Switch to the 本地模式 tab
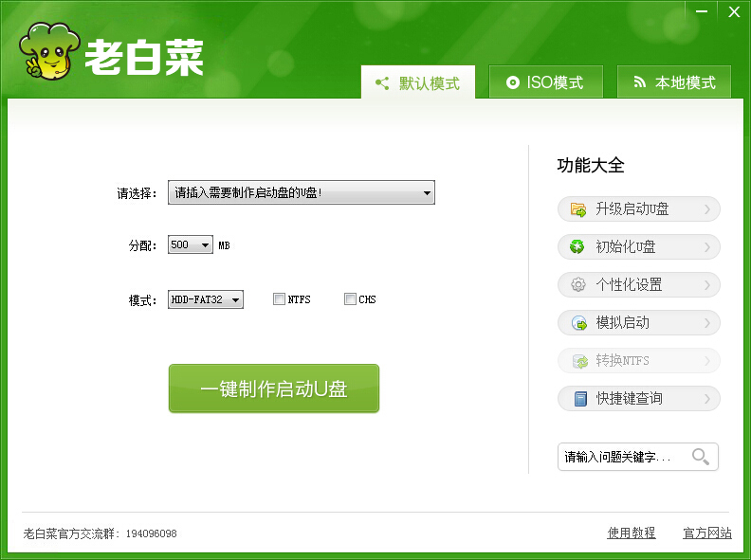The image size is (751, 560). [x=673, y=82]
